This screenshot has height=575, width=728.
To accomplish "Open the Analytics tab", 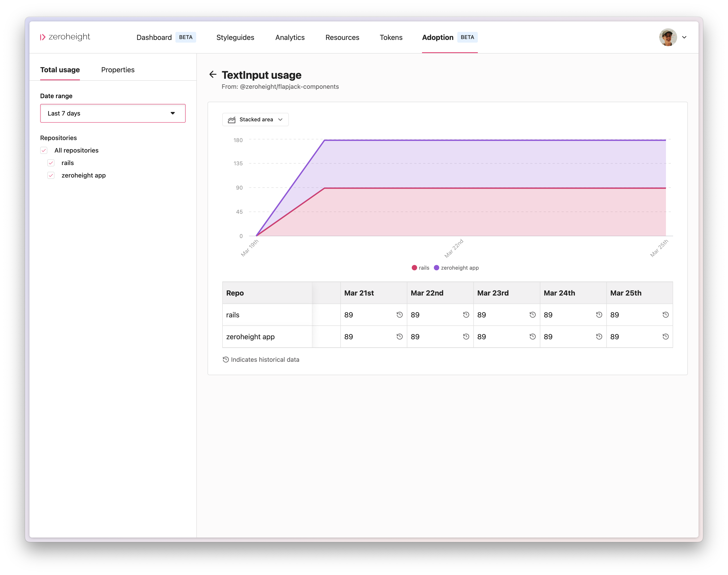I will click(290, 37).
